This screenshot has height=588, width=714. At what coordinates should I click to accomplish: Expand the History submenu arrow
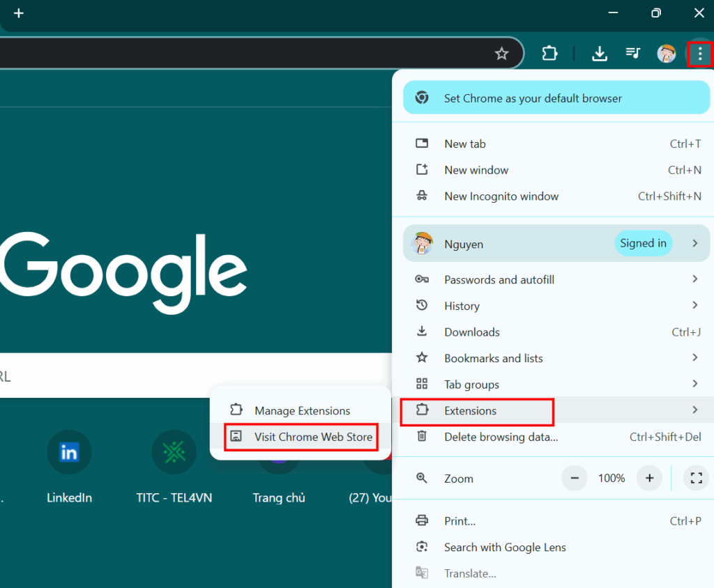[695, 305]
